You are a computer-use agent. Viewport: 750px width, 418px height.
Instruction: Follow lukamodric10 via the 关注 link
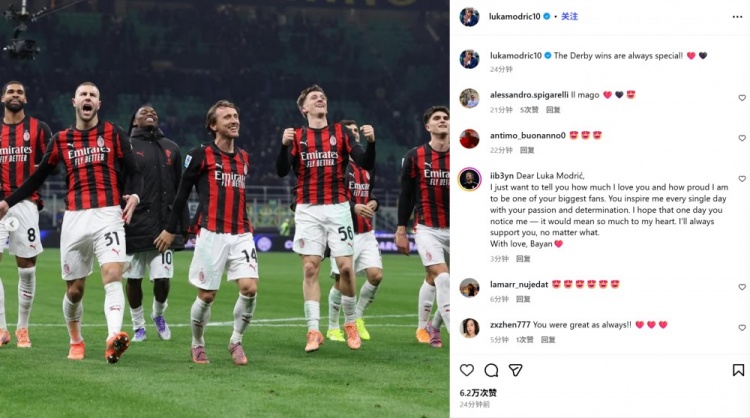coord(569,16)
